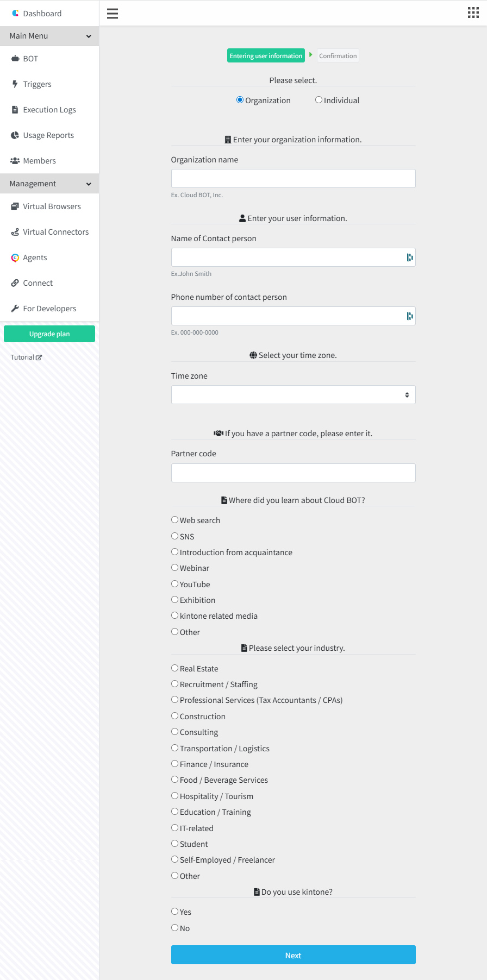Click the Triggers lightning bolt icon
The image size is (487, 980).
tap(15, 84)
